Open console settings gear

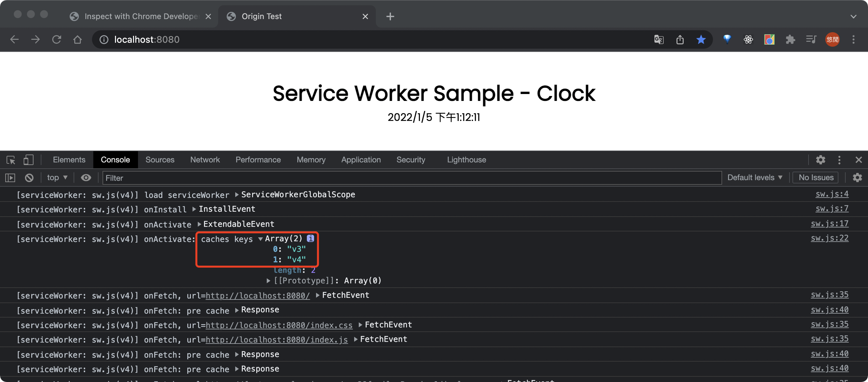[857, 177]
